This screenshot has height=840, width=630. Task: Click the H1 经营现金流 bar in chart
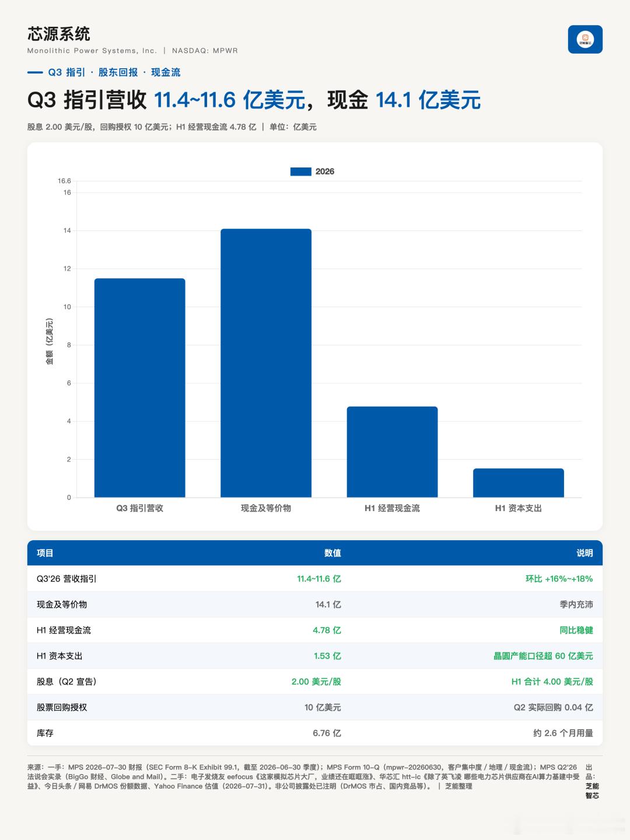(x=392, y=452)
